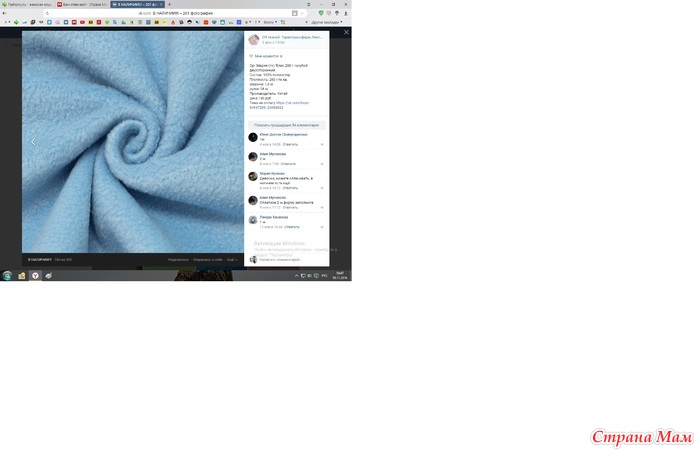Go to the previous photo with the left arrow

[33, 142]
